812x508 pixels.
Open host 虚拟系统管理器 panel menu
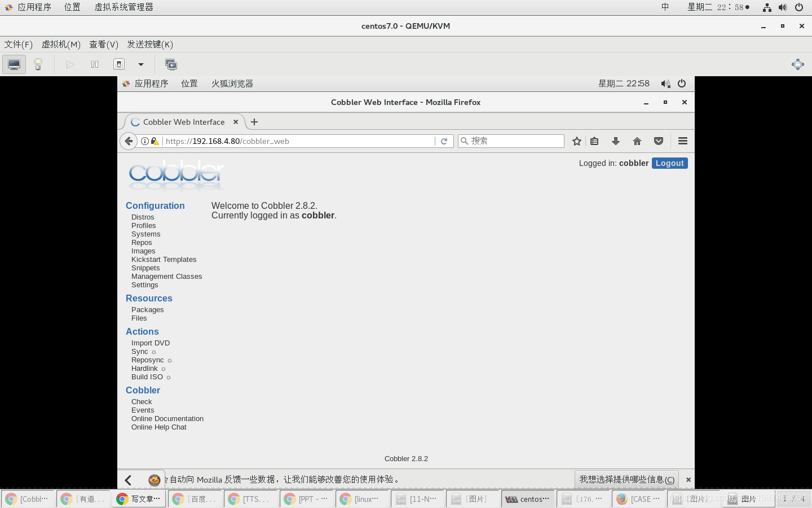(123, 7)
